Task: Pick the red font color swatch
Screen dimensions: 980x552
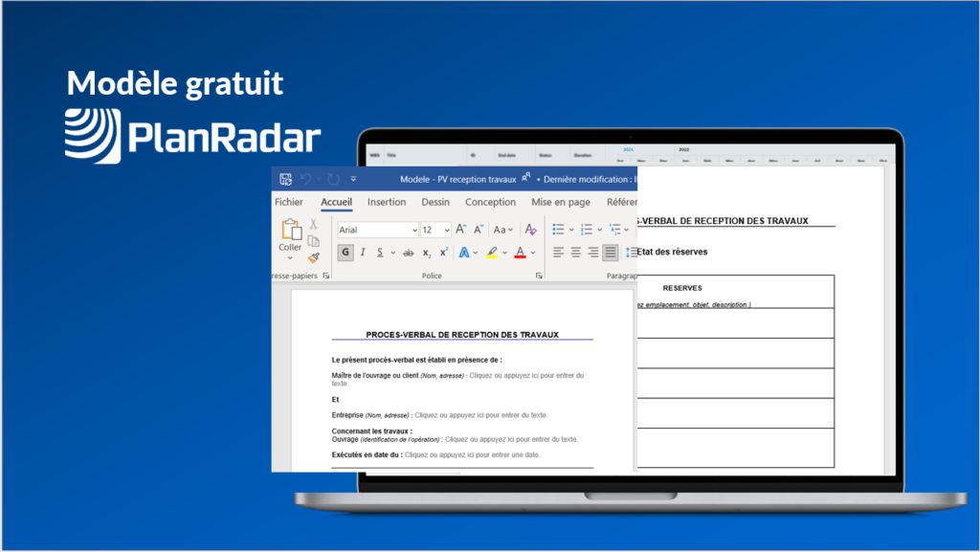Action: (521, 253)
